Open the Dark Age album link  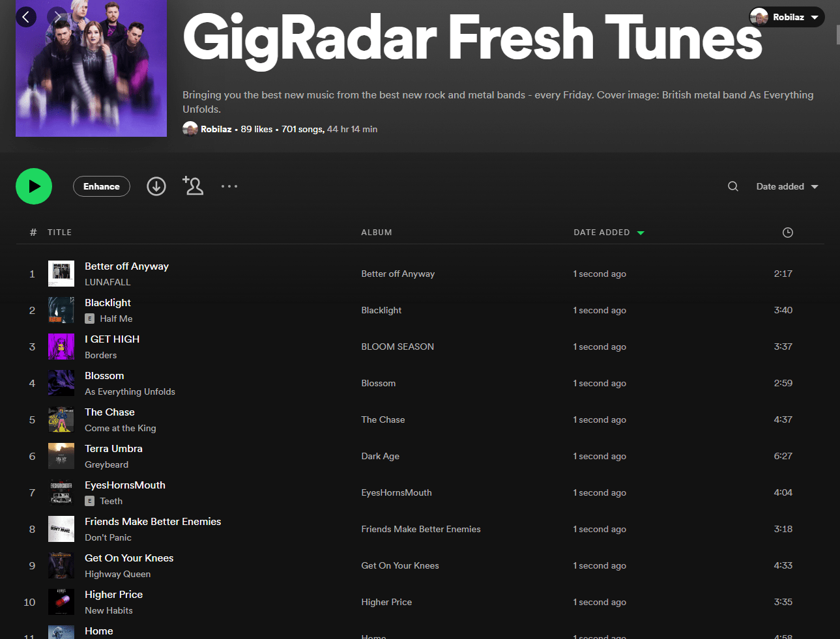tap(381, 456)
